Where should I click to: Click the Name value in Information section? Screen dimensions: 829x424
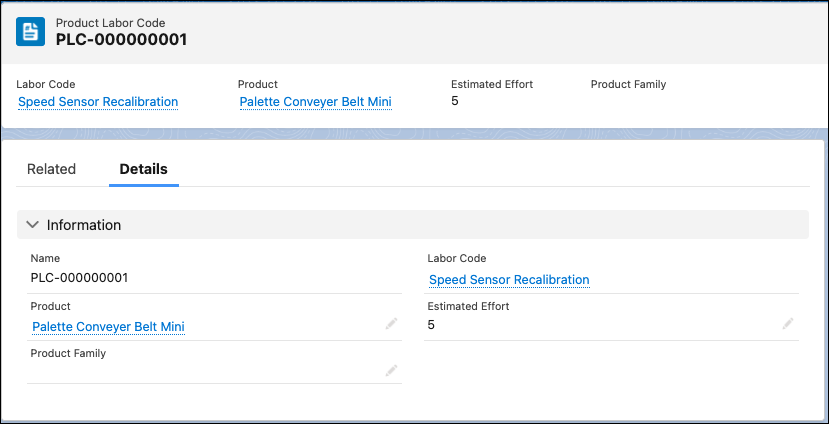click(79, 278)
